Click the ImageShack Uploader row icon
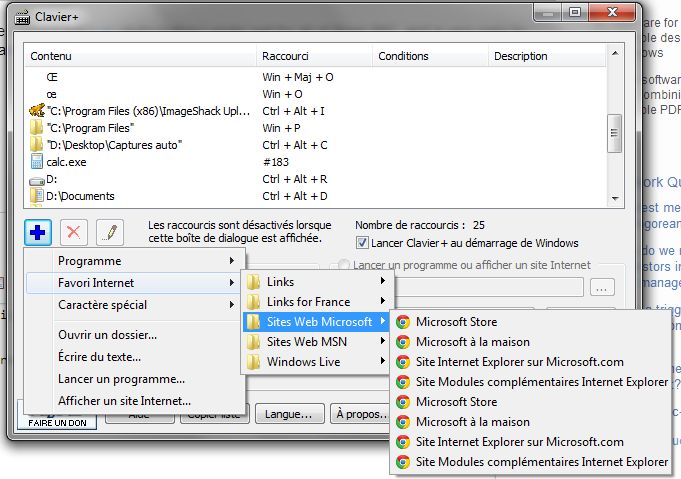This screenshot has width=681, height=479. point(36,111)
